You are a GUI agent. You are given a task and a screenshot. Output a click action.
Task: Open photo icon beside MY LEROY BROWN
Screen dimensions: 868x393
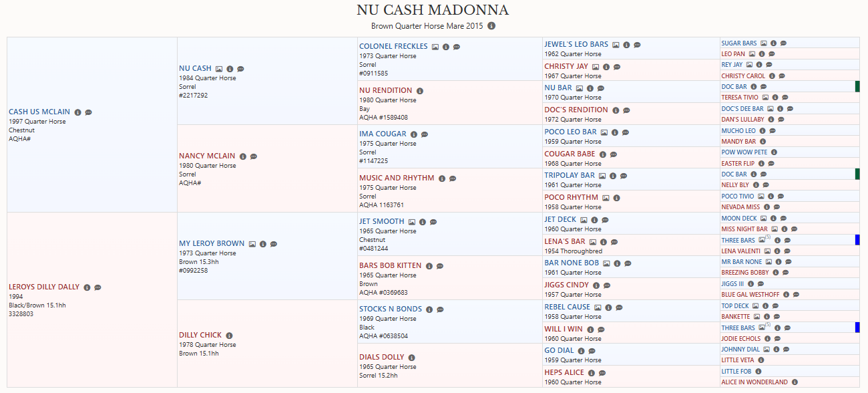point(252,244)
